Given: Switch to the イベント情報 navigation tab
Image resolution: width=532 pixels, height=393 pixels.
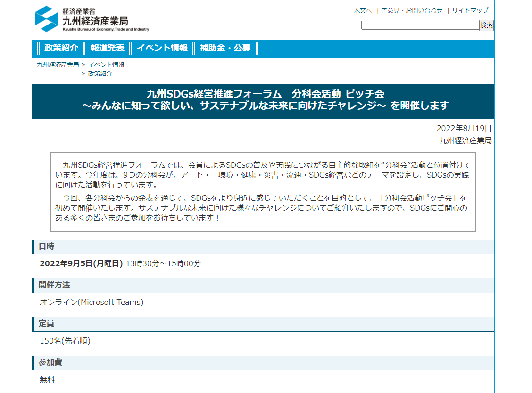Looking at the screenshot, I should [x=162, y=48].
